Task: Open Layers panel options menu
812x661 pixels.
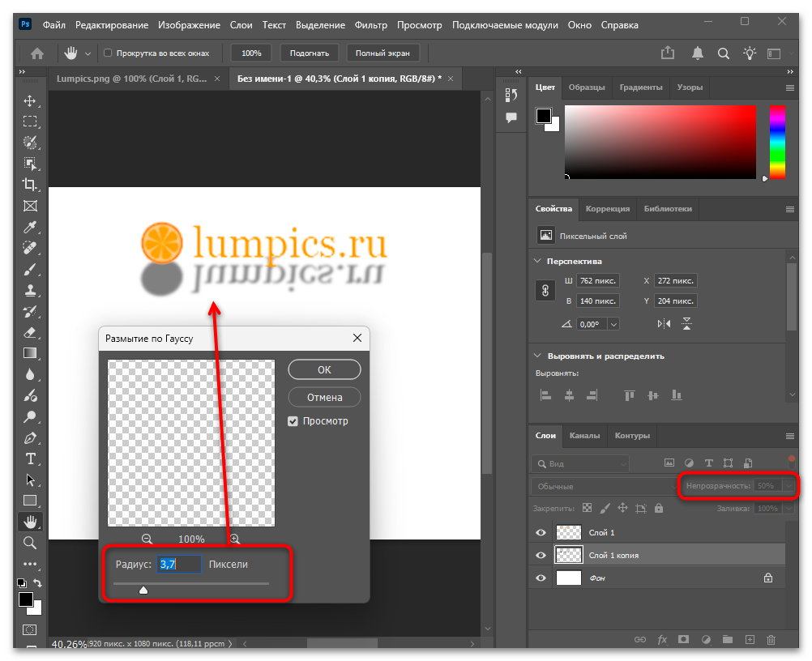Action: coord(790,437)
